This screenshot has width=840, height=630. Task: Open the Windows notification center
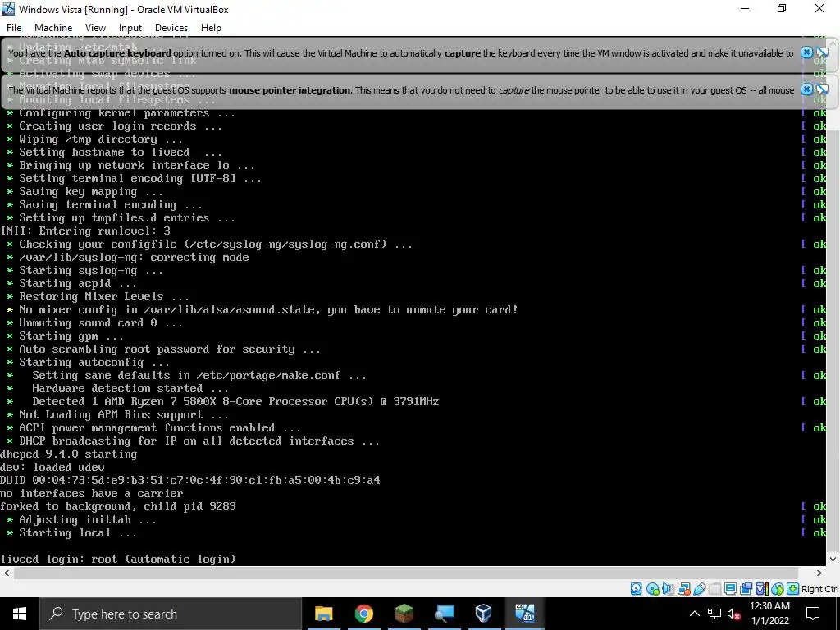point(813,614)
